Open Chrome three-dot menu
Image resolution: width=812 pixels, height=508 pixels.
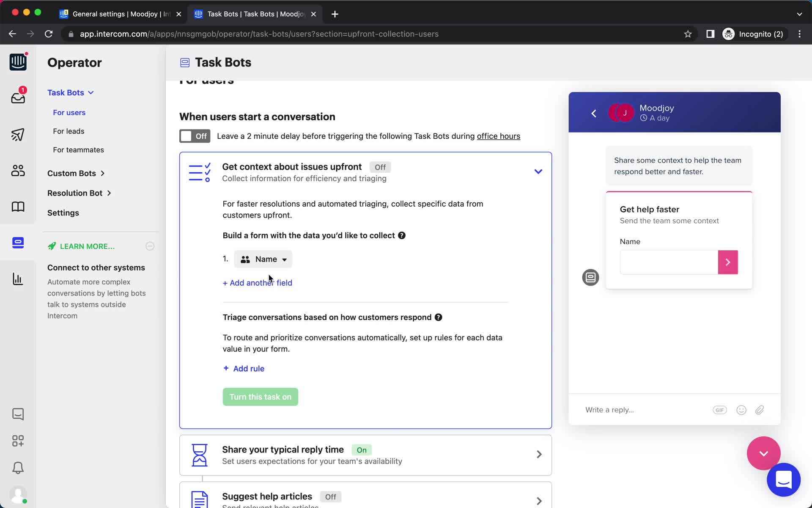click(799, 34)
